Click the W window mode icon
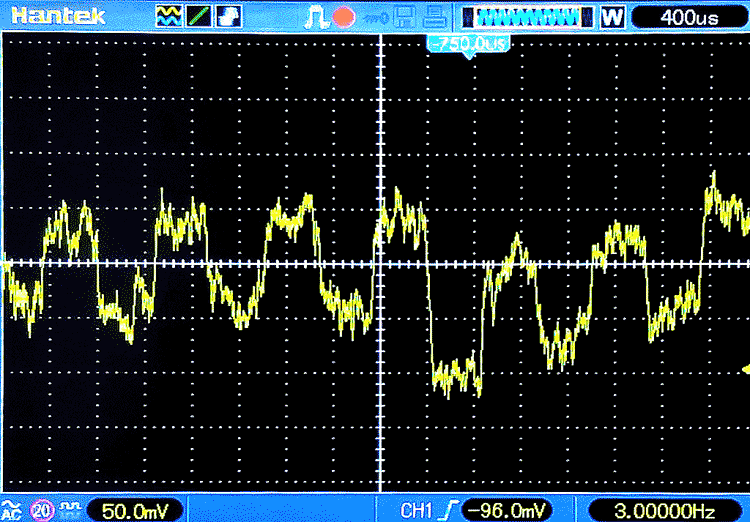The width and height of the screenshot is (750, 522). pos(613,17)
